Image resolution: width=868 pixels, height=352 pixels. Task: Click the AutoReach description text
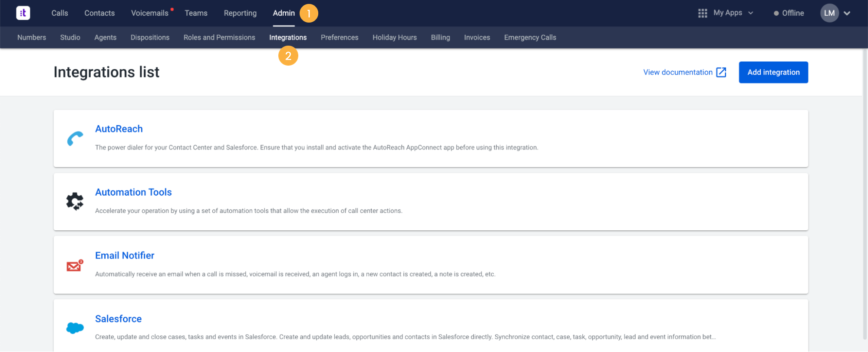tap(317, 147)
